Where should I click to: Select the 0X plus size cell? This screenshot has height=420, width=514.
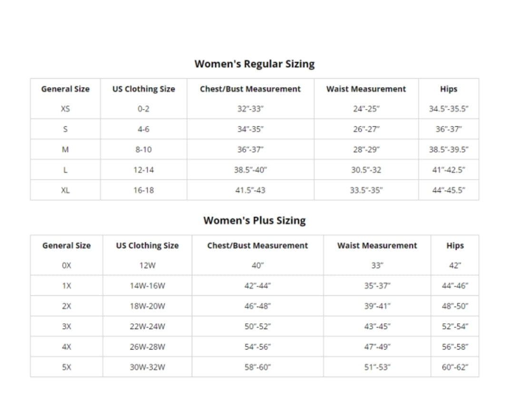pos(66,265)
